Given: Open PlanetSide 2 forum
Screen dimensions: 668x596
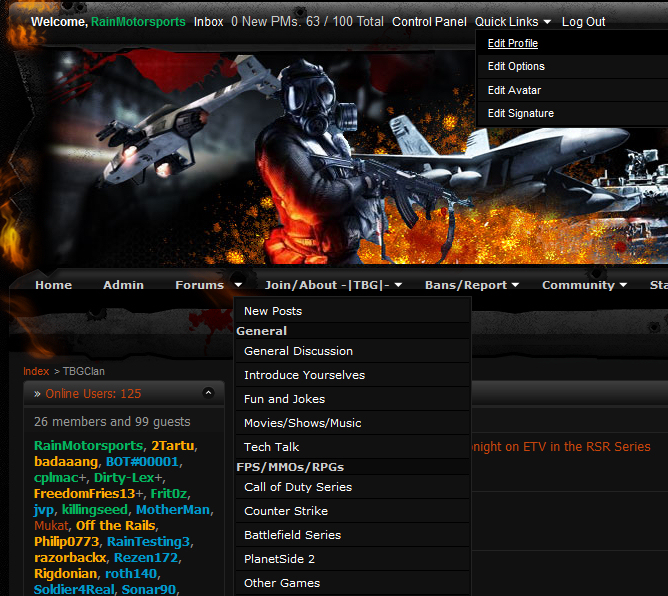Looking at the screenshot, I should point(353,559).
